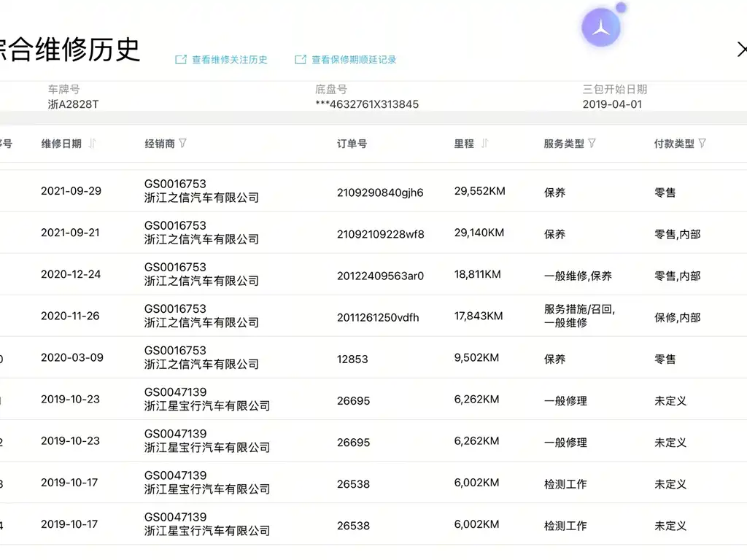Click repair date 2020-12-24

pyautogui.click(x=71, y=274)
